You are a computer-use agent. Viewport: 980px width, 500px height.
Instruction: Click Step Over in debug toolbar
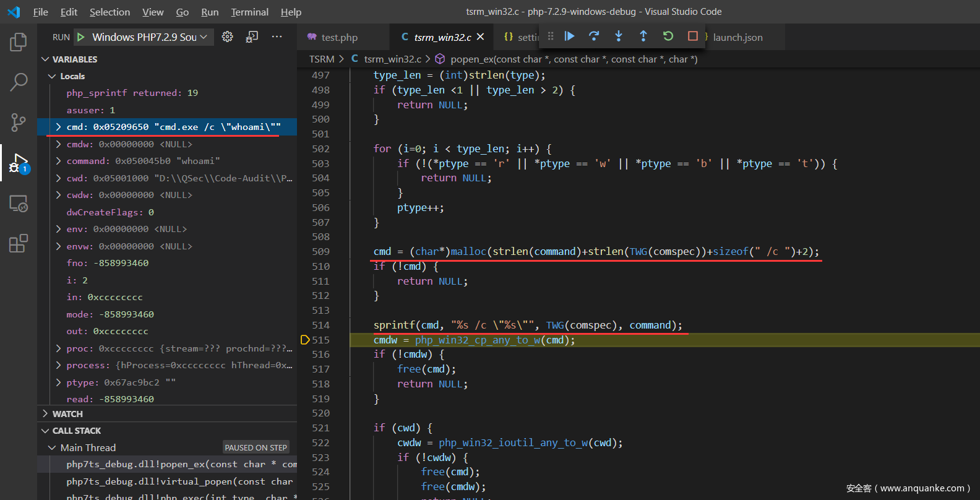pos(594,37)
